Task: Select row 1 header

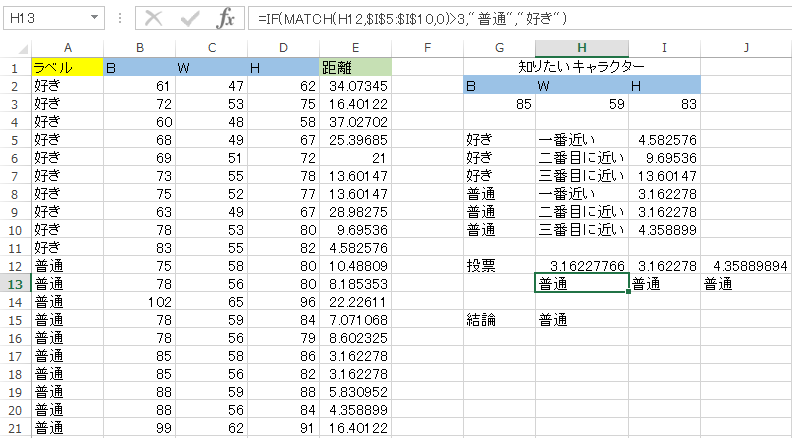Action: point(15,67)
